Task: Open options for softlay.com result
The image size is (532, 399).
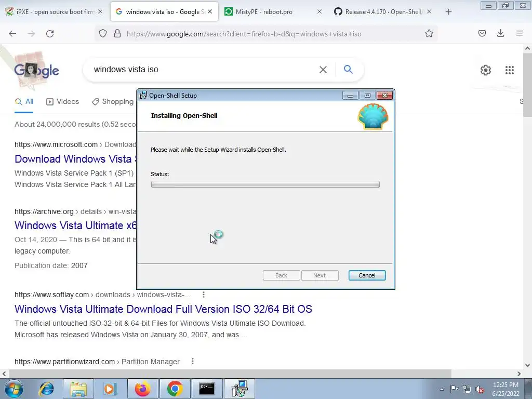Action: point(203,295)
